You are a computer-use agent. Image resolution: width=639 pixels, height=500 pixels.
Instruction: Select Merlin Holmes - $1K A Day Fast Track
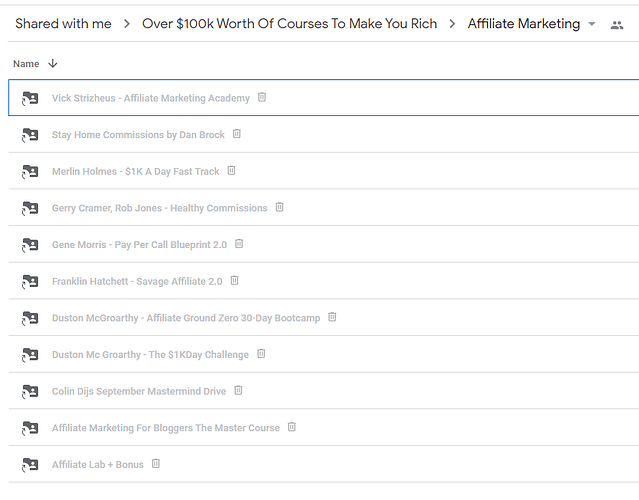(136, 172)
